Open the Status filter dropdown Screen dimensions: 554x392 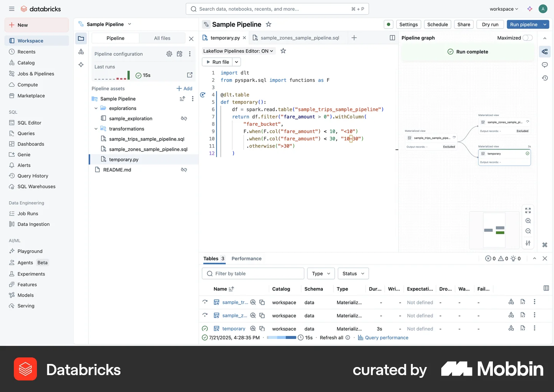(354, 274)
